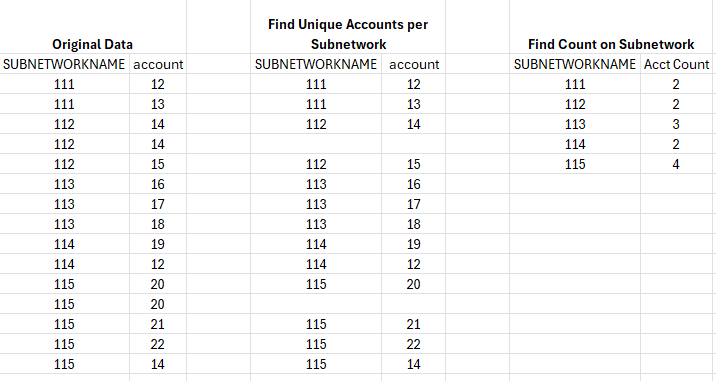This screenshot has width=716, height=381.
Task: Select account 17 in Original Data
Action: click(158, 205)
